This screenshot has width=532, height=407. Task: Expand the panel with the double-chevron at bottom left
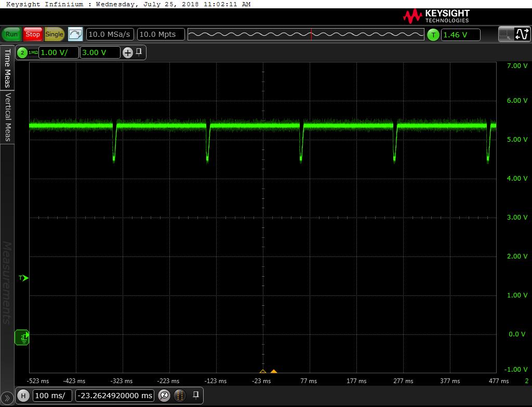[x=7, y=399]
